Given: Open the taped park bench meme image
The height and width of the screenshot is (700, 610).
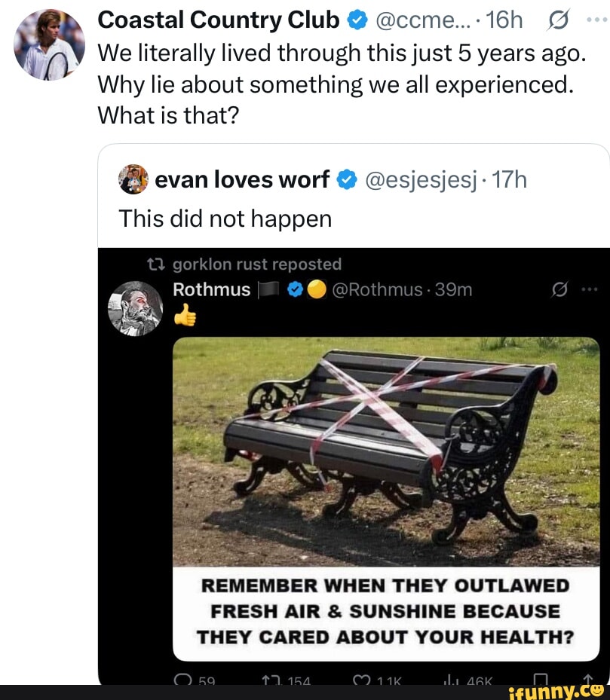Looking at the screenshot, I should 386,451.
